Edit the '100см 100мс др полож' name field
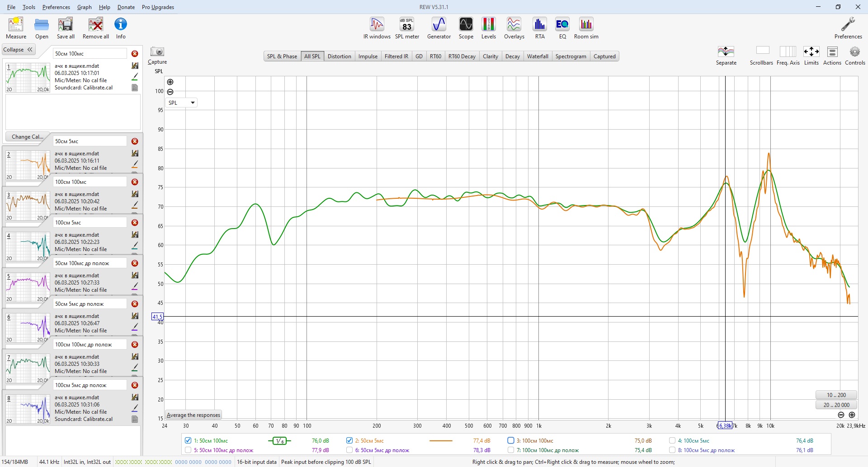Image resolution: width=868 pixels, height=467 pixels. [90, 345]
